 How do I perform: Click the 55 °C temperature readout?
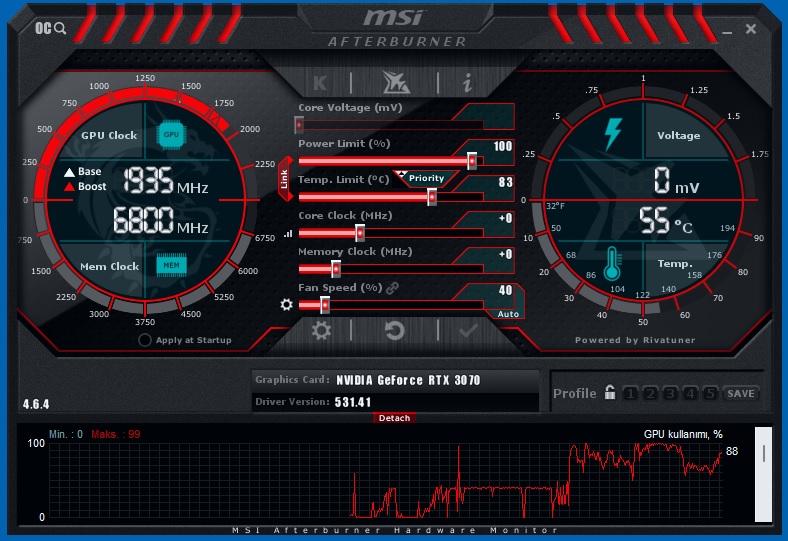click(x=666, y=221)
